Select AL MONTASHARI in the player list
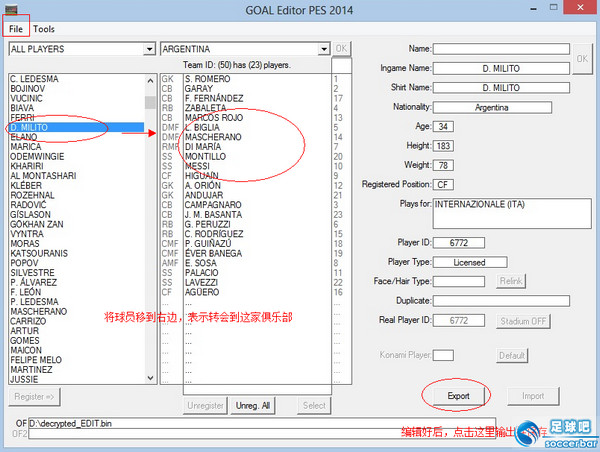Viewport: 600px width, 452px height. click(77, 176)
